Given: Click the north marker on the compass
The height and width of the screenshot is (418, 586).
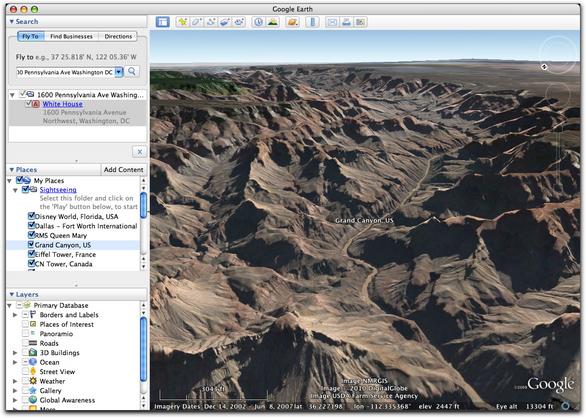Looking at the screenshot, I should (544, 67).
